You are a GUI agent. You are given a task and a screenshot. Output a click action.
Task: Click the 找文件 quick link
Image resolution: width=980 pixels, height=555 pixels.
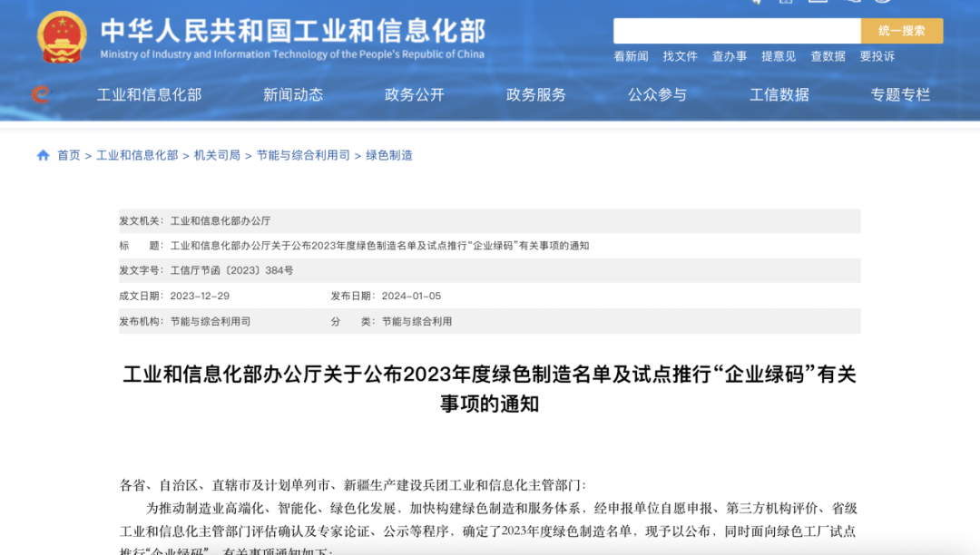coord(680,56)
